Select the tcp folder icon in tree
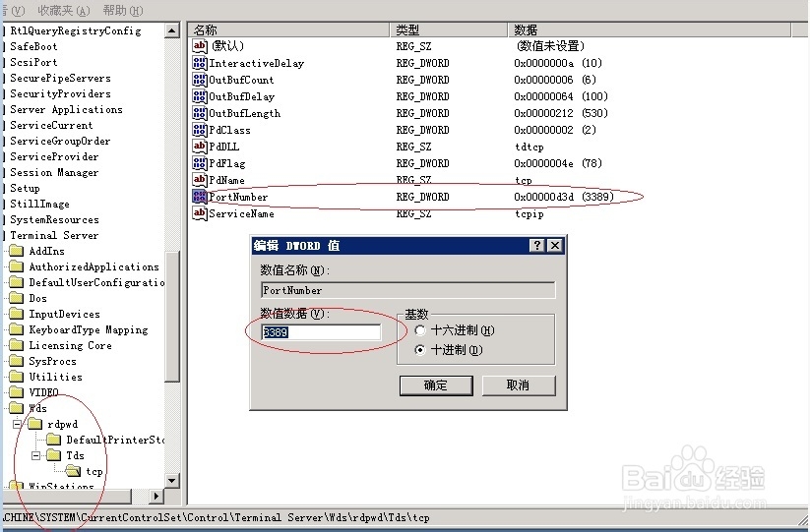The width and height of the screenshot is (810, 532). [74, 471]
